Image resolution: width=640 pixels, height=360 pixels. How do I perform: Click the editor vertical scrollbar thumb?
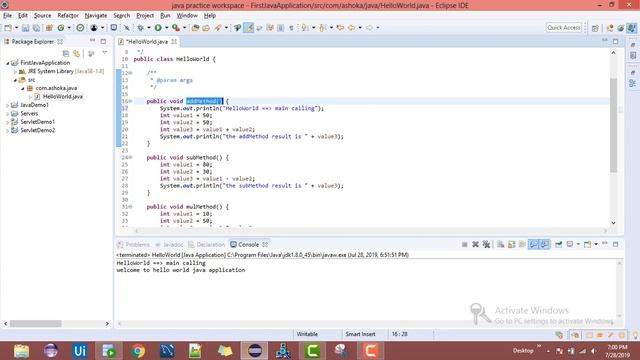pos(613,124)
